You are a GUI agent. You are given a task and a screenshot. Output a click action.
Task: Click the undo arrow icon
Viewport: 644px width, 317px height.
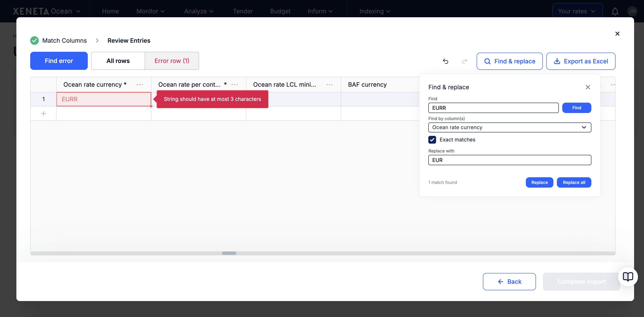pos(446,61)
